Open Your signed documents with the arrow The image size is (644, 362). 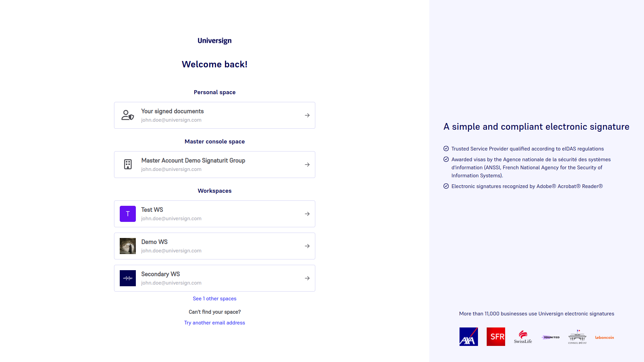pos(307,115)
